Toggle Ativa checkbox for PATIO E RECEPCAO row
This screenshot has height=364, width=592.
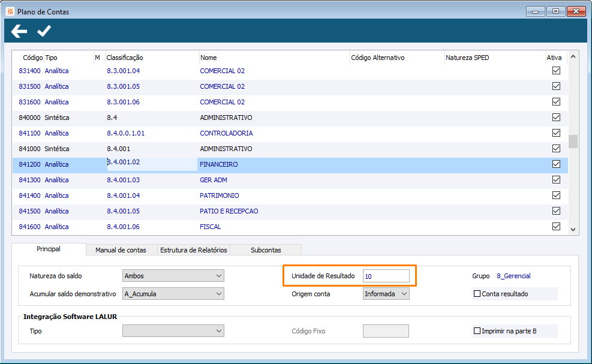[556, 210]
